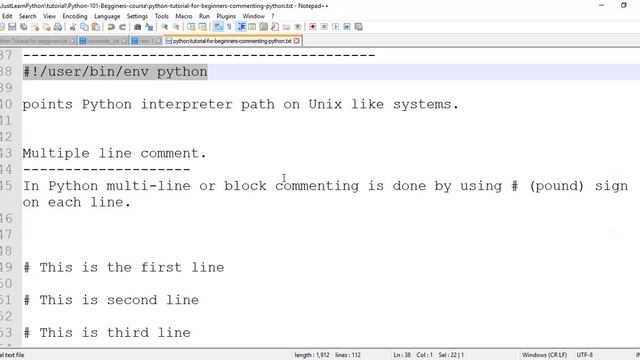Click '# This is third line'
This screenshot has height=360, width=640.
coord(107,333)
